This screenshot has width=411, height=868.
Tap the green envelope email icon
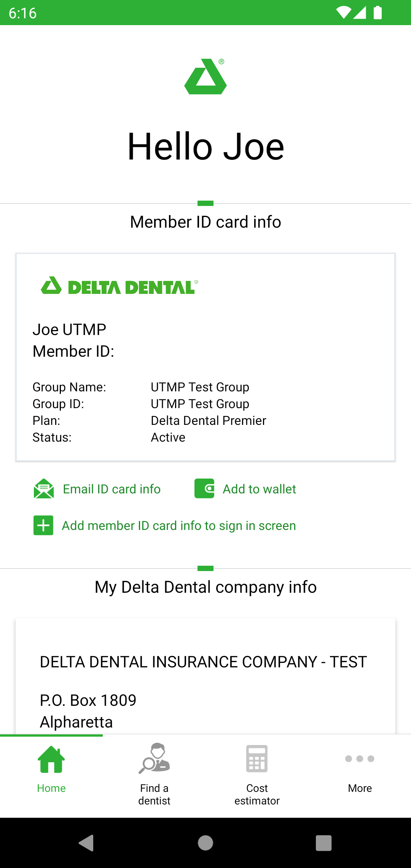pos(44,488)
